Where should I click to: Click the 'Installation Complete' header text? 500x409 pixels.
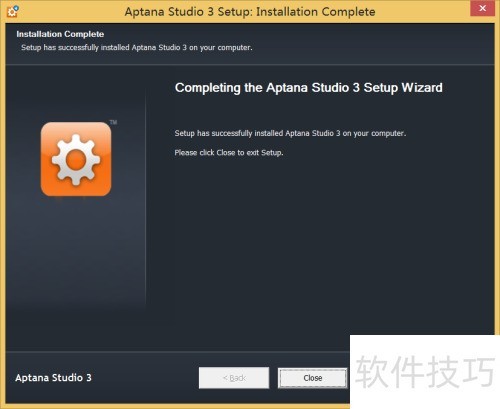(x=60, y=34)
